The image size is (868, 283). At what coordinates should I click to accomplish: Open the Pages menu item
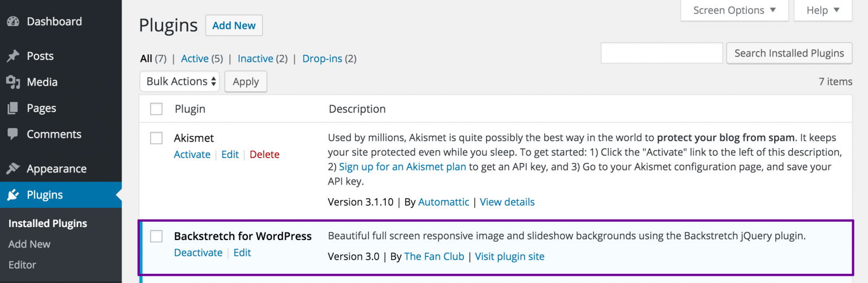[61, 108]
